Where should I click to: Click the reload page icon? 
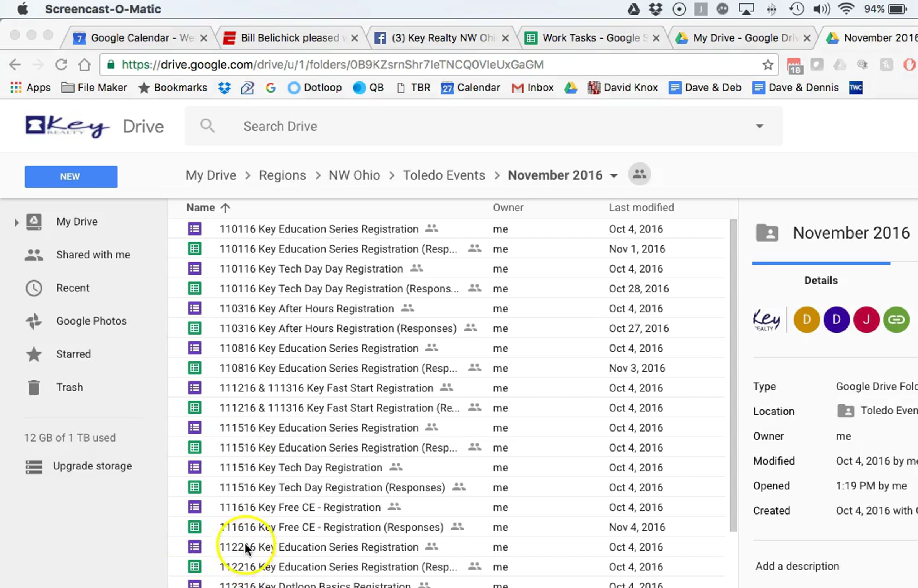(61, 65)
